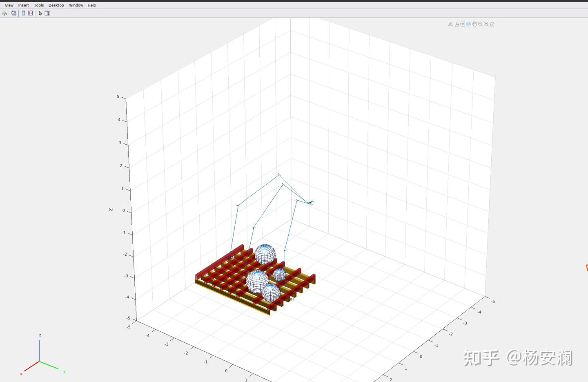588x382 pixels.
Task: Toggle the Rotate 3D tool
Action: click(469, 24)
